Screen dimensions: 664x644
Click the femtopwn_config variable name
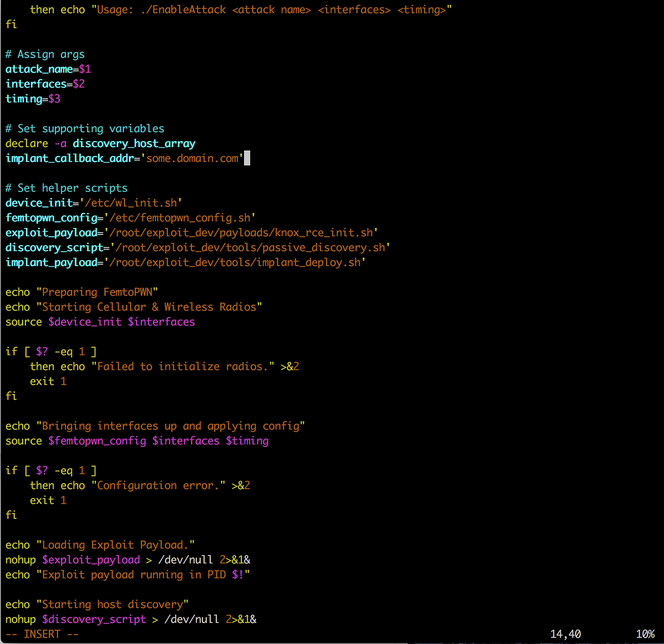click(51, 218)
